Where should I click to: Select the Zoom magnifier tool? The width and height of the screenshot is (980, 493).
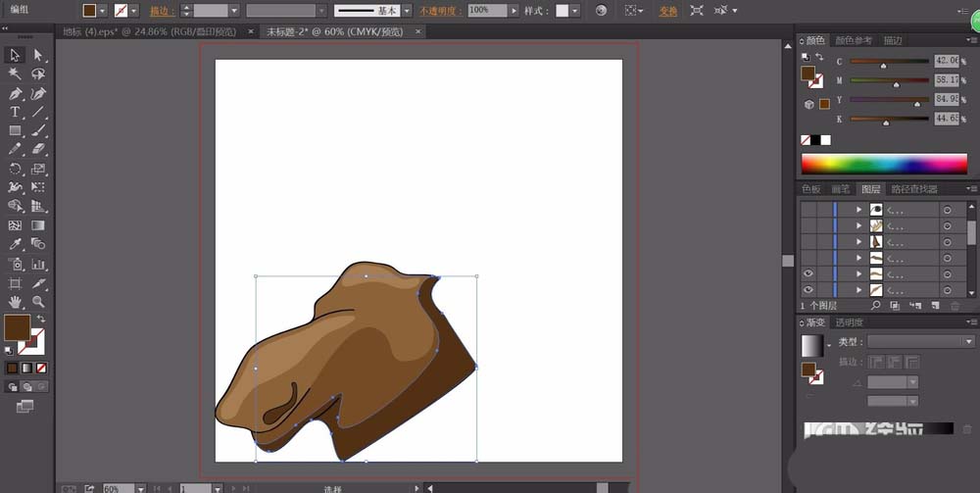coord(38,302)
